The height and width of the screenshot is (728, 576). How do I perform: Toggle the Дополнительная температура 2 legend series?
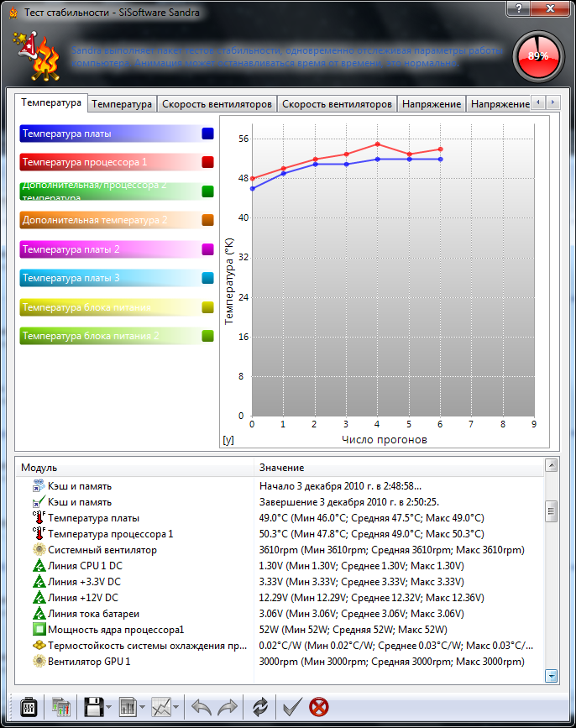tap(117, 220)
